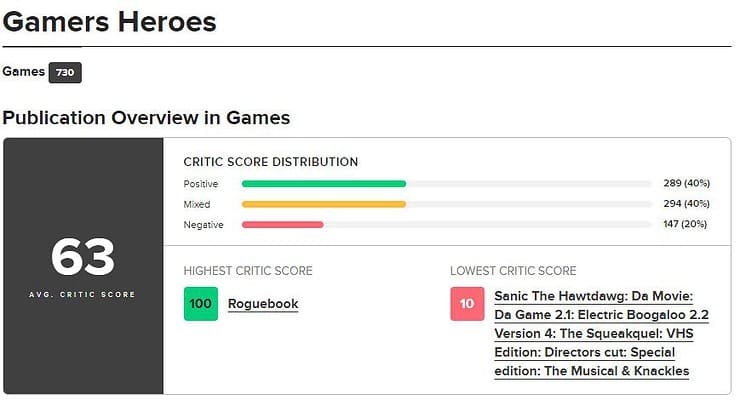Click the Lowest Critic Score heading
The width and height of the screenshot is (740, 400).
point(513,271)
